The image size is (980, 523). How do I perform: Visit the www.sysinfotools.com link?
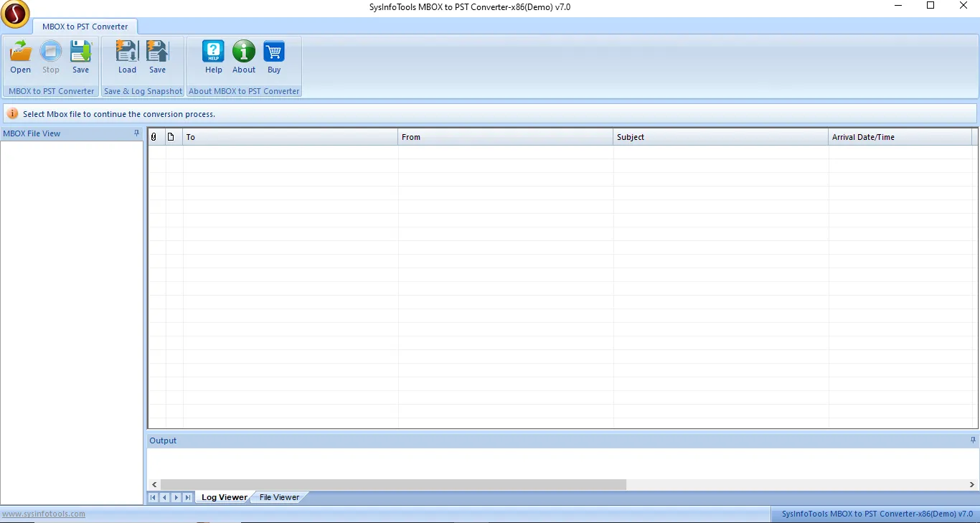point(44,514)
